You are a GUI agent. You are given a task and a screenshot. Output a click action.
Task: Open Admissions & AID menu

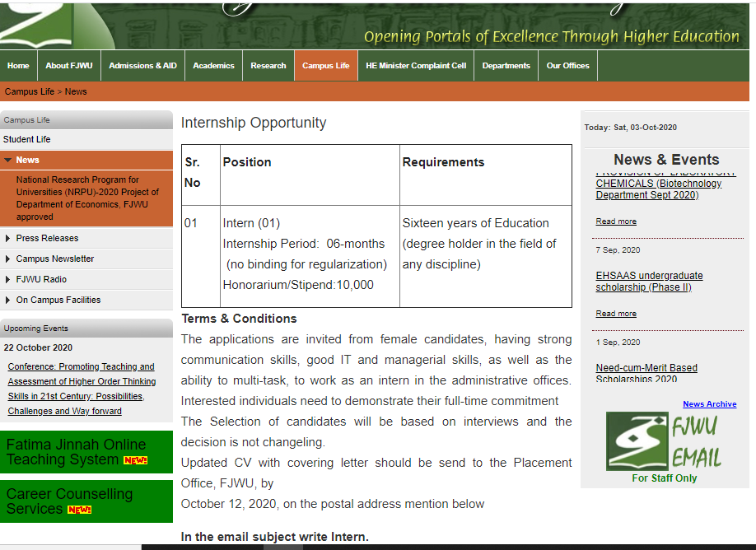142,66
